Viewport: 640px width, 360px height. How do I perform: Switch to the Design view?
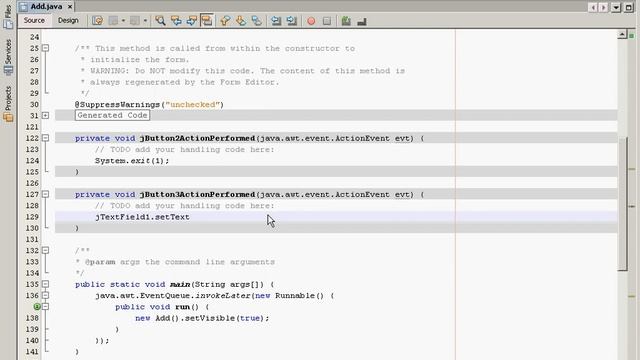pyautogui.click(x=68, y=20)
